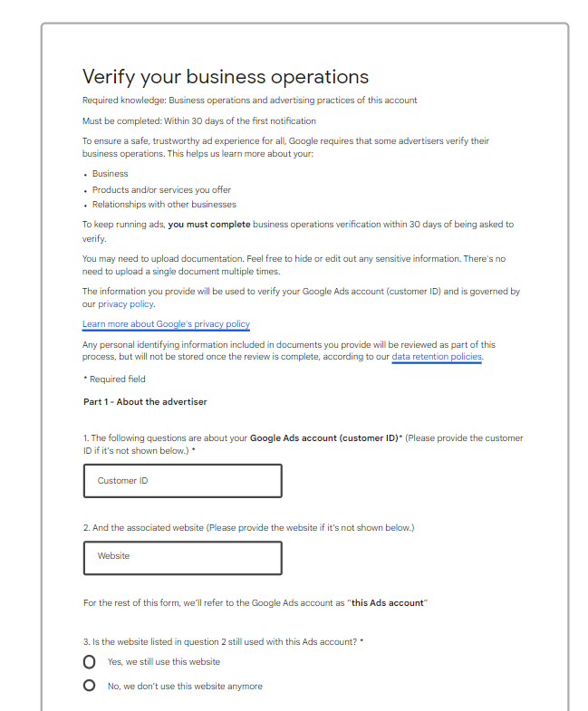588x711 pixels.
Task: Click the bold "you must complete" text
Action: [x=208, y=225]
